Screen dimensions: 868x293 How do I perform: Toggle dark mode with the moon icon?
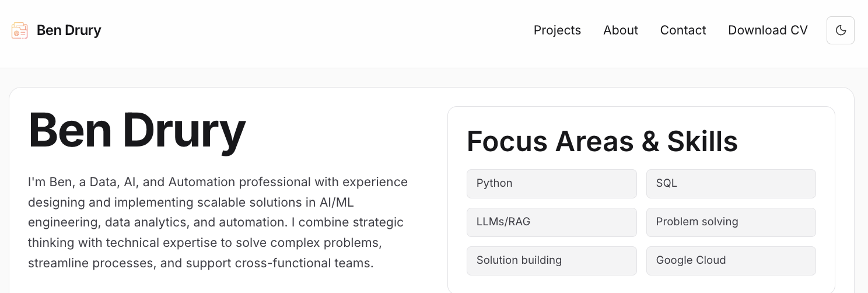click(x=840, y=30)
